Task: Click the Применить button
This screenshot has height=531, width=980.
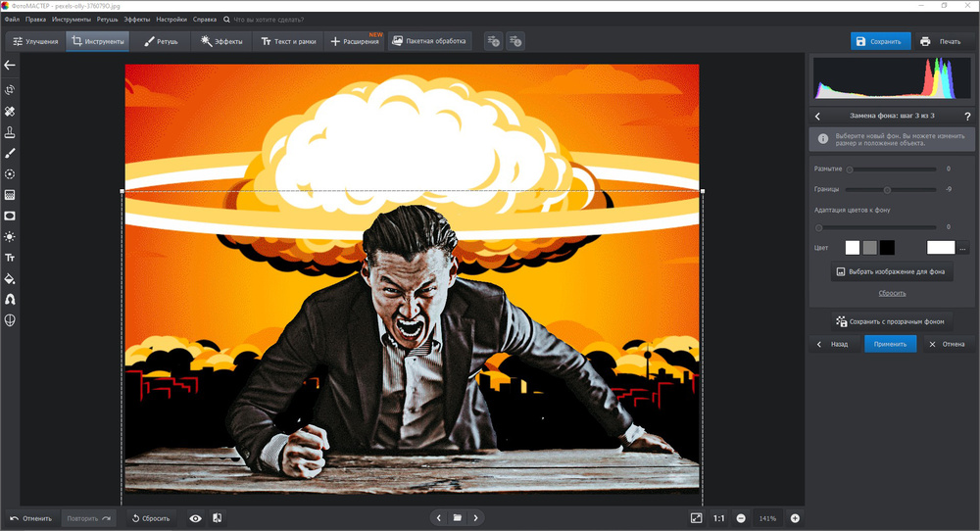Action: (890, 344)
